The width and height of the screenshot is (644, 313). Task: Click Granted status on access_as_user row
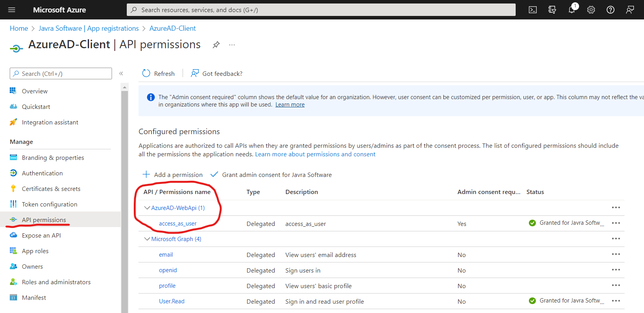(567, 223)
